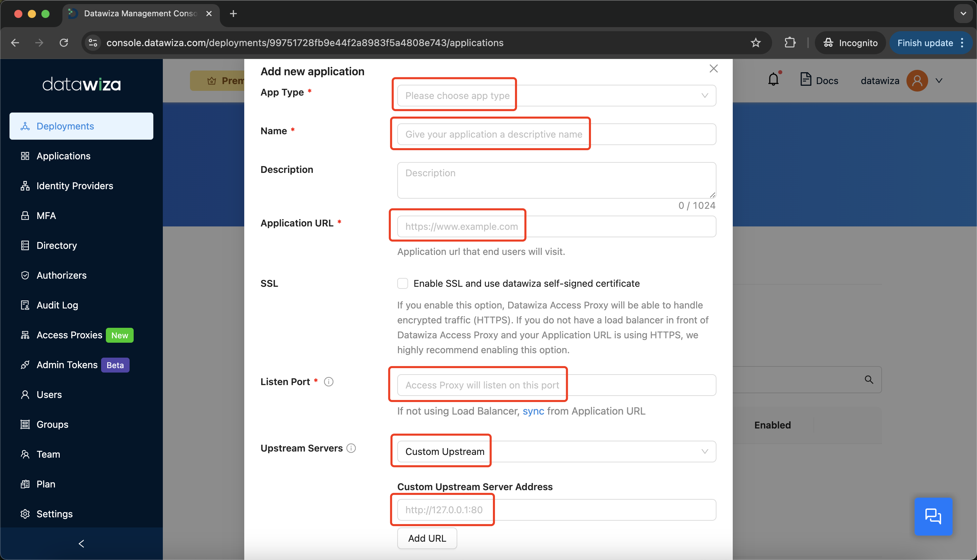Image resolution: width=977 pixels, height=560 pixels.
Task: Close the Datawiza Management Console tab
Action: pyautogui.click(x=209, y=14)
